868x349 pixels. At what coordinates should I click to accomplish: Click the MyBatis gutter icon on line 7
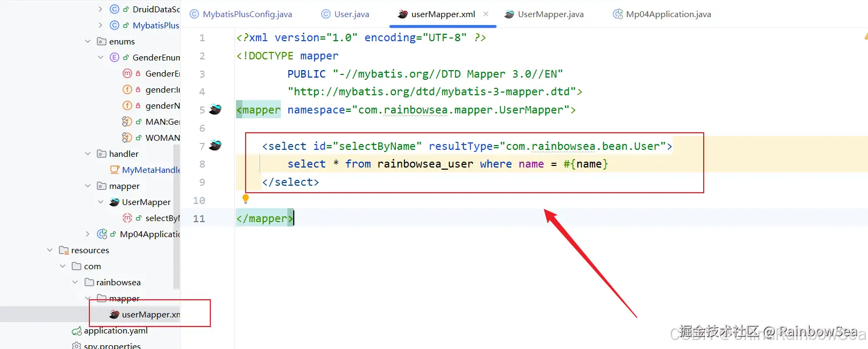tap(215, 145)
